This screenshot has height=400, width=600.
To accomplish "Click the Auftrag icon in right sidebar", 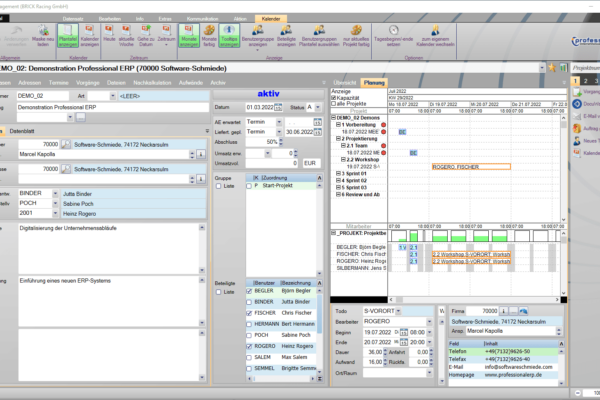I will point(577,128).
